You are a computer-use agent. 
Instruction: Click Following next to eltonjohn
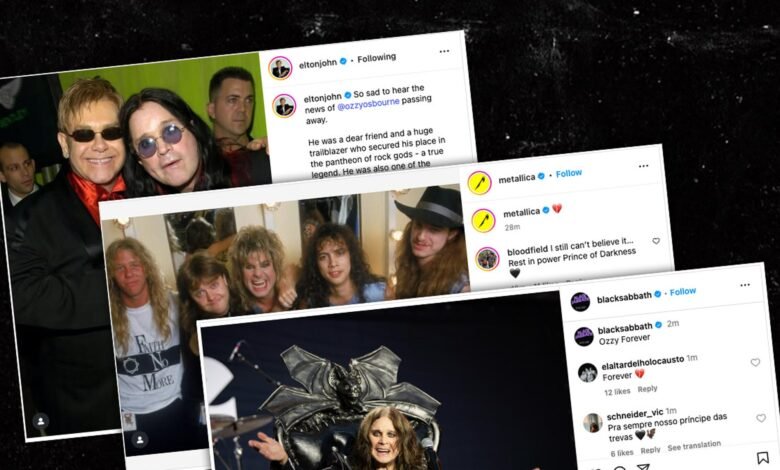[x=377, y=58]
